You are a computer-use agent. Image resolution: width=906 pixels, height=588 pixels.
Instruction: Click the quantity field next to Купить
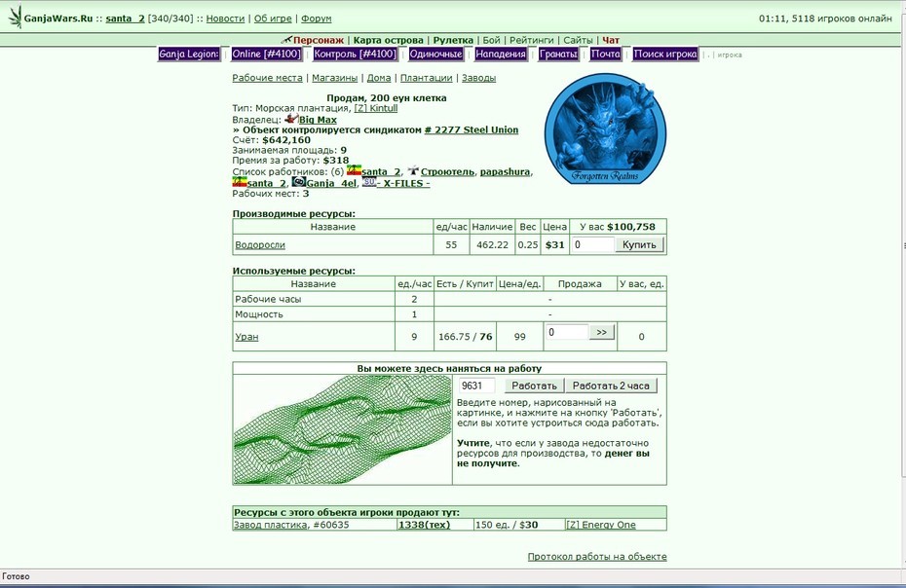pos(592,244)
